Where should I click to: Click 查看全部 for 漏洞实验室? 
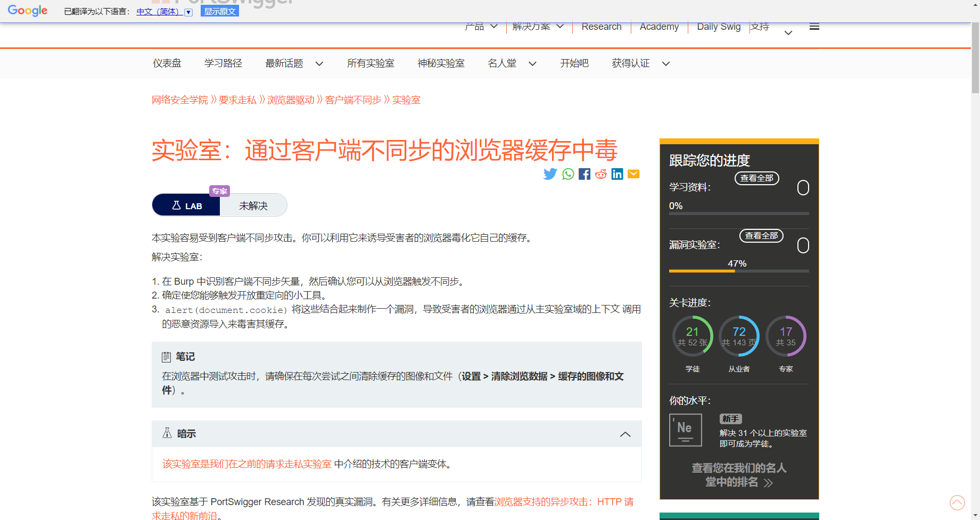(x=762, y=236)
